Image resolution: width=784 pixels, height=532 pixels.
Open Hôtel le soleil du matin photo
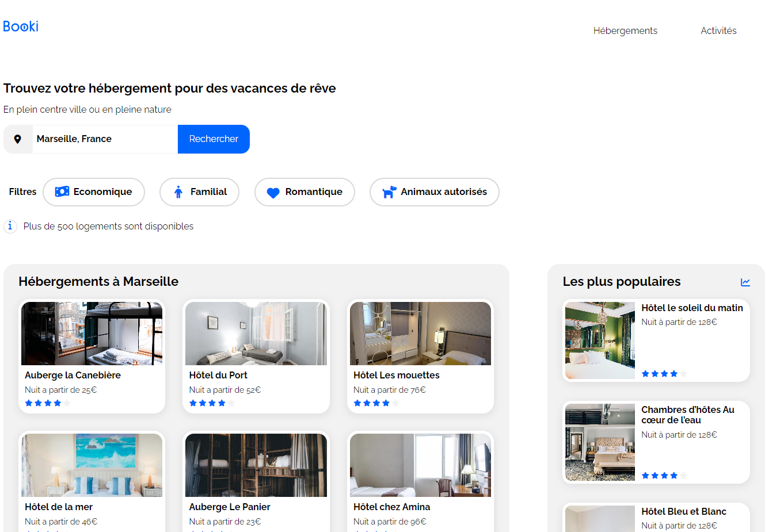[x=600, y=340]
